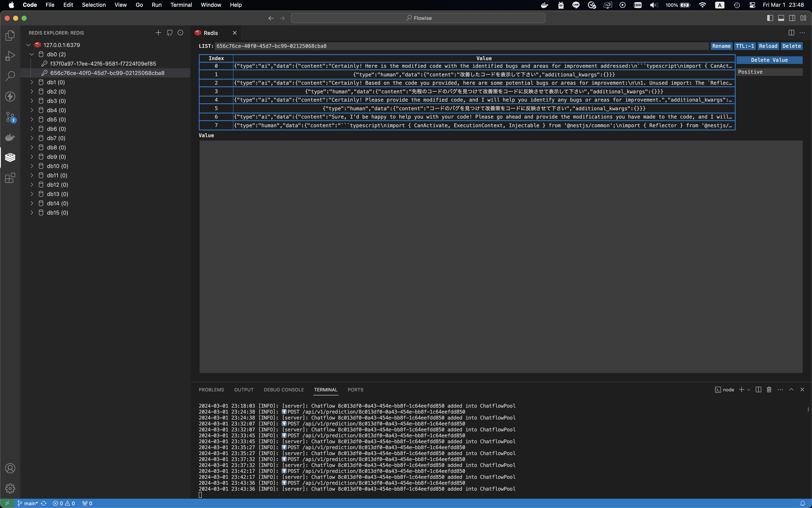Create a new terminal with plus icon
This screenshot has width=812, height=508.
(742, 389)
